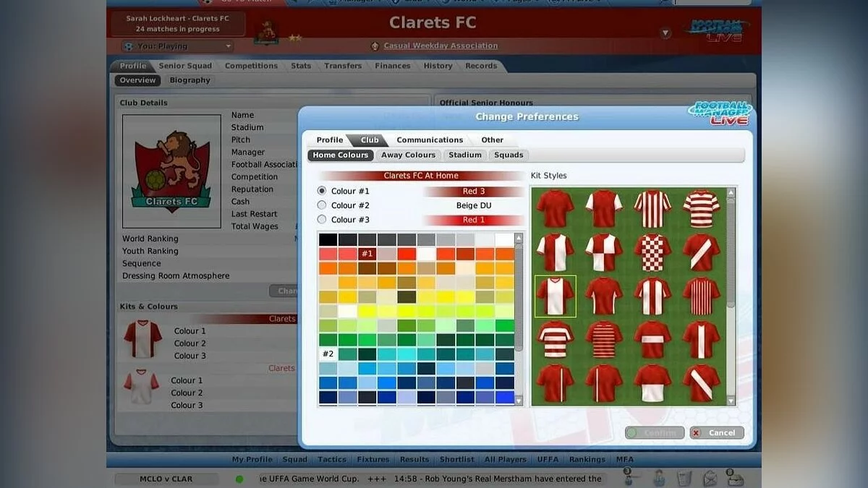The image size is (868, 488).
Task: Click the away kit thumbnail under Kits & Colours
Action: (141, 388)
